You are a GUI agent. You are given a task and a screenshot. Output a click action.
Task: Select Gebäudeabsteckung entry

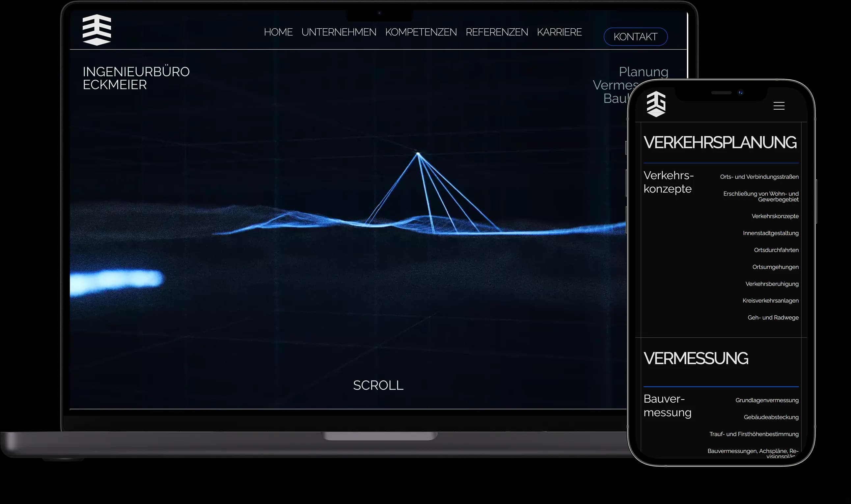pos(771,417)
